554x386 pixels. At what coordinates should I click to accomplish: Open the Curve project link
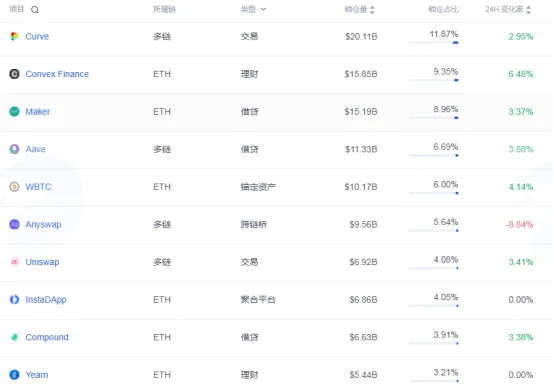coord(37,36)
